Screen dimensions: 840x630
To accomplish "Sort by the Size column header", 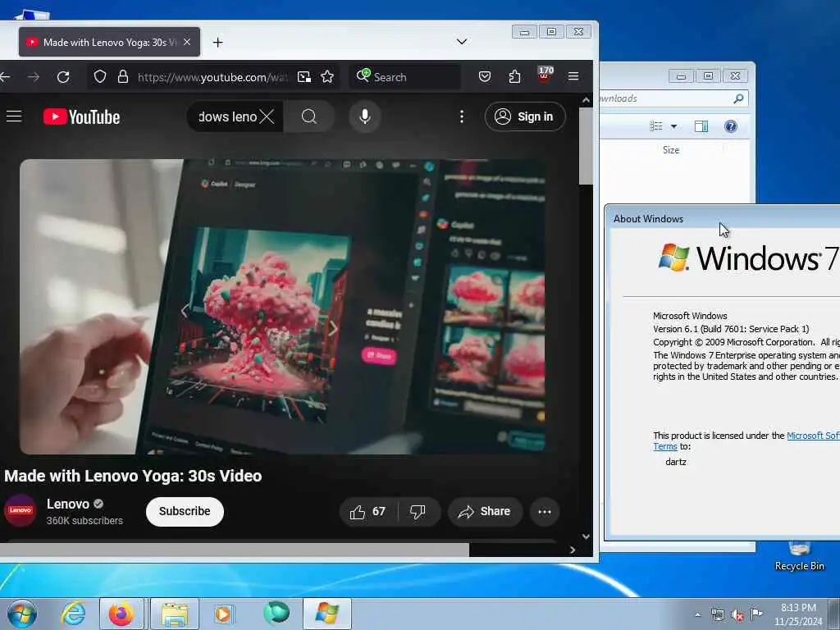I will pyautogui.click(x=671, y=150).
